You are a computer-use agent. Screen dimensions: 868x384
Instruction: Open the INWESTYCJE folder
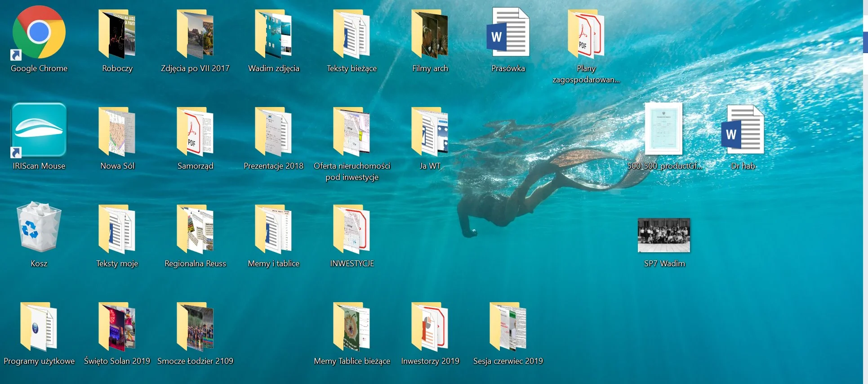[x=352, y=229]
